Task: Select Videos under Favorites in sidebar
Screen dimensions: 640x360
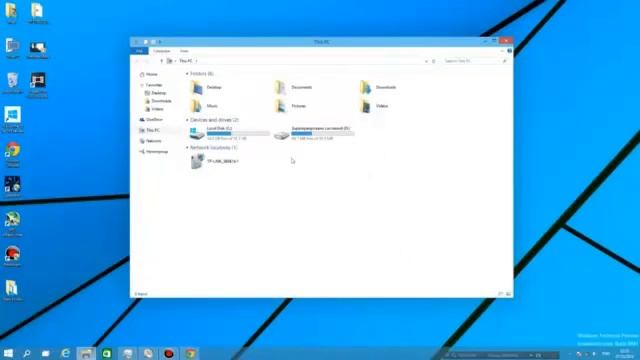Action: [x=155, y=109]
